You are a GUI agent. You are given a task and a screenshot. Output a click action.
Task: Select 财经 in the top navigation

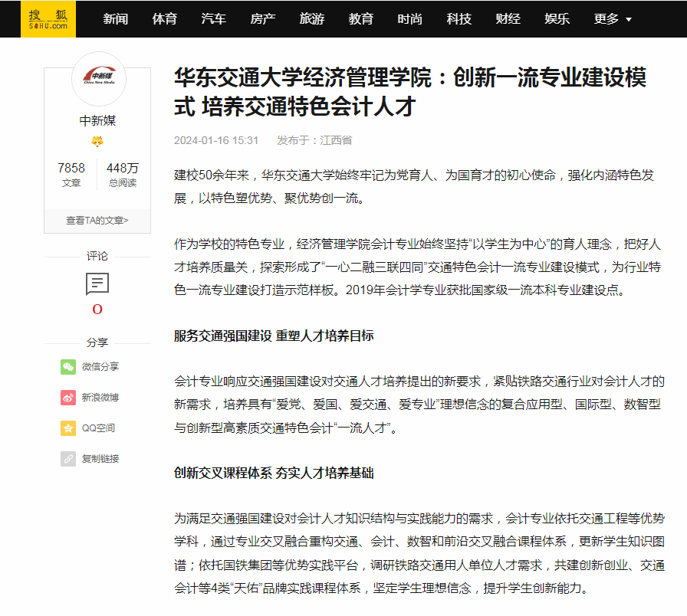(508, 19)
